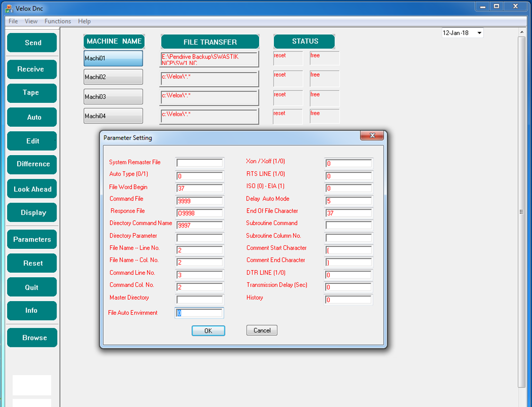Click the System Remaster File field

coord(200,163)
